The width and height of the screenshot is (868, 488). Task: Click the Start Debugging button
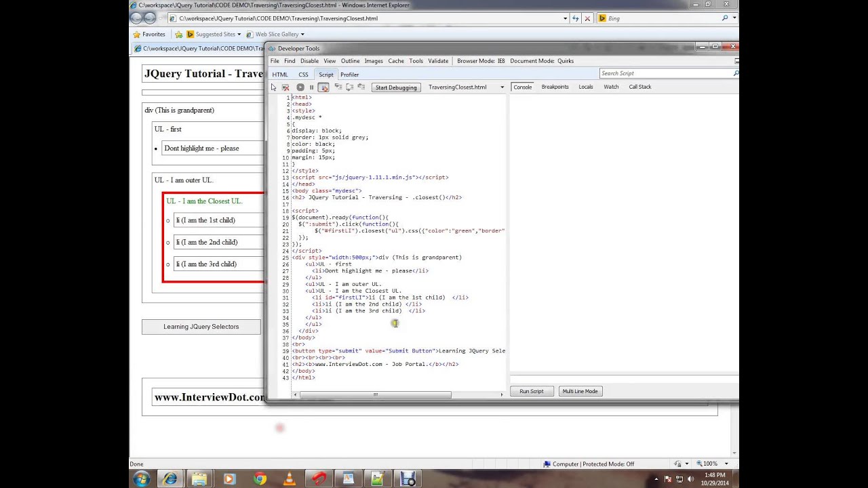[x=396, y=87]
